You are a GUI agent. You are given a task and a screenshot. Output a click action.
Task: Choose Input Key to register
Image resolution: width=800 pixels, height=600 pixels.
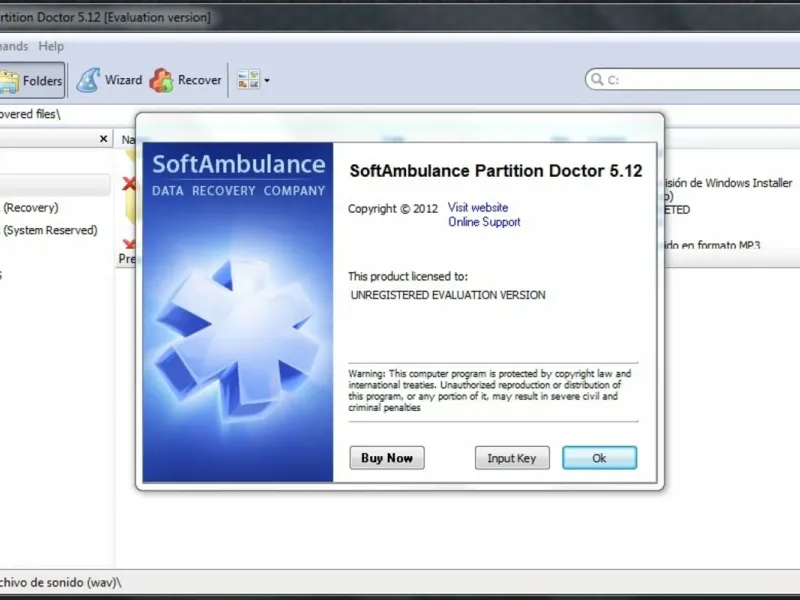(x=512, y=458)
